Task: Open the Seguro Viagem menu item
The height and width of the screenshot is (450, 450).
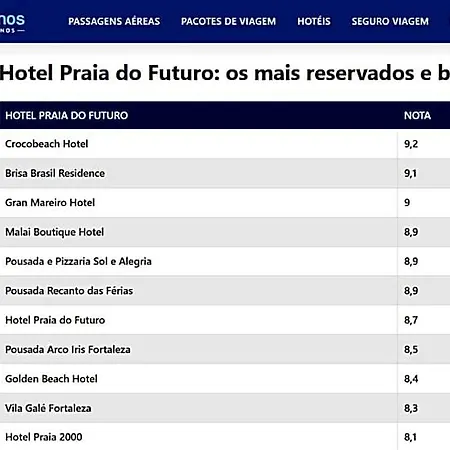Action: point(390,21)
